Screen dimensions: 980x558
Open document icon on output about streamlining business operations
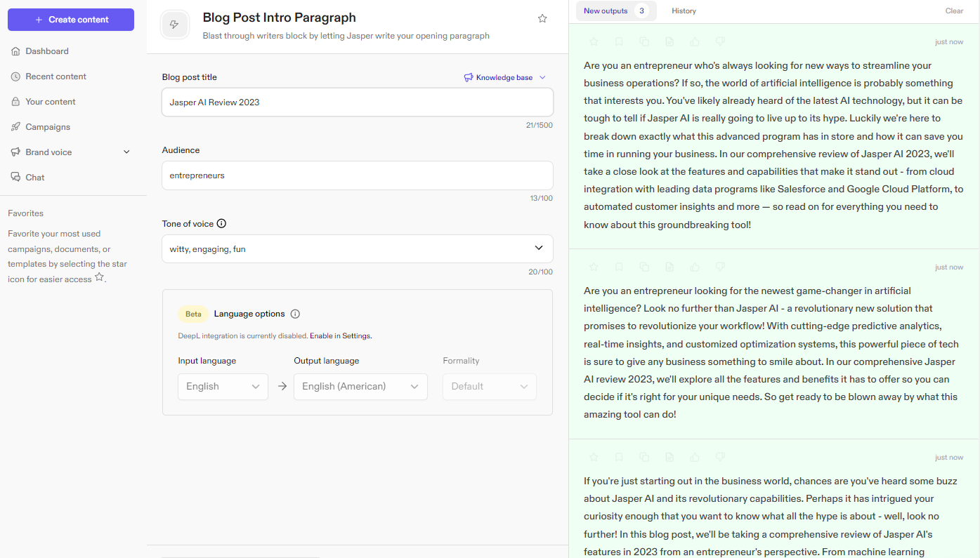(669, 42)
